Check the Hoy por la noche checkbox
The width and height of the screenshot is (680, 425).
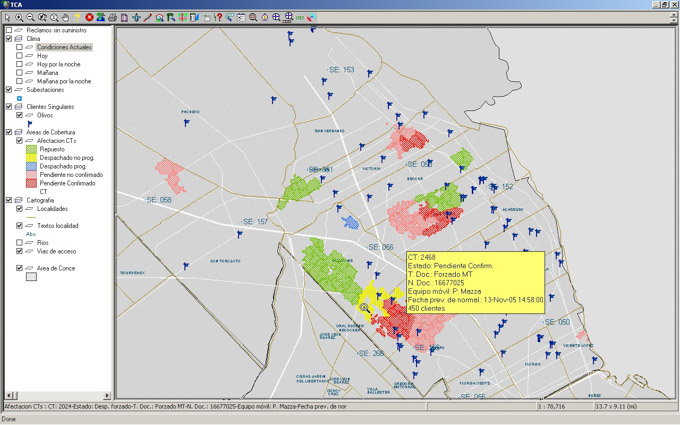click(x=19, y=64)
